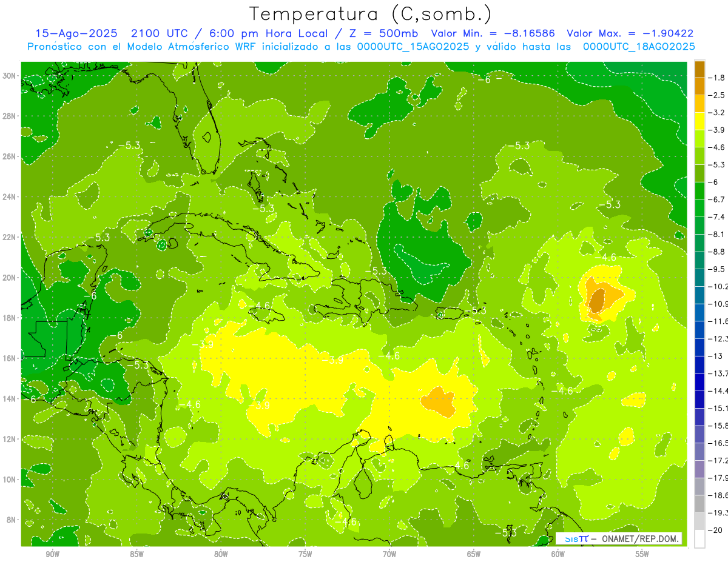The height and width of the screenshot is (562, 728).
Task: Click the '70W' longitude label
Action: click(389, 554)
